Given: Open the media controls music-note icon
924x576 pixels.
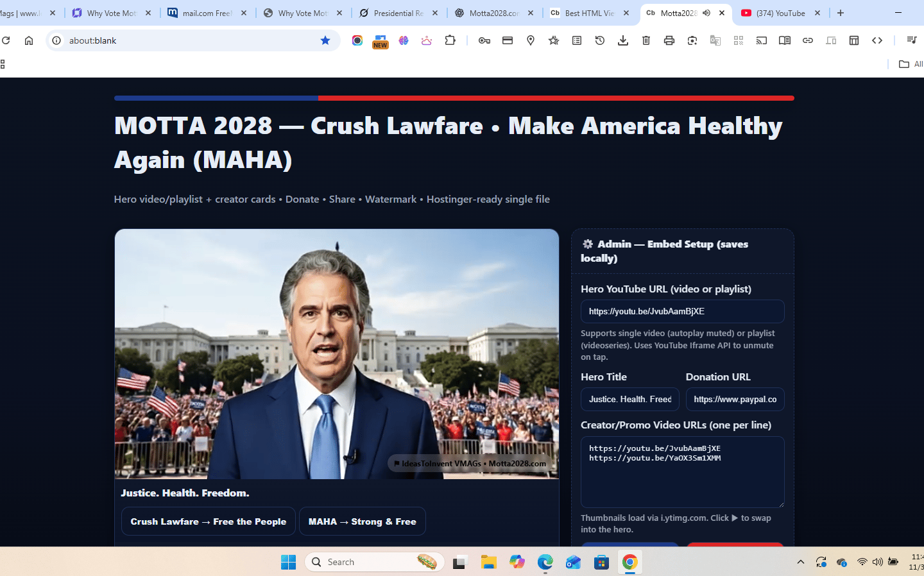Looking at the screenshot, I should coord(912,40).
